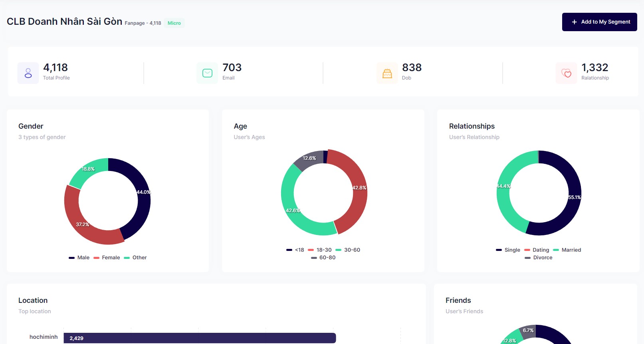The width and height of the screenshot is (644, 344).
Task: Toggle the 60-80 legend in Age chart
Action: point(323,258)
